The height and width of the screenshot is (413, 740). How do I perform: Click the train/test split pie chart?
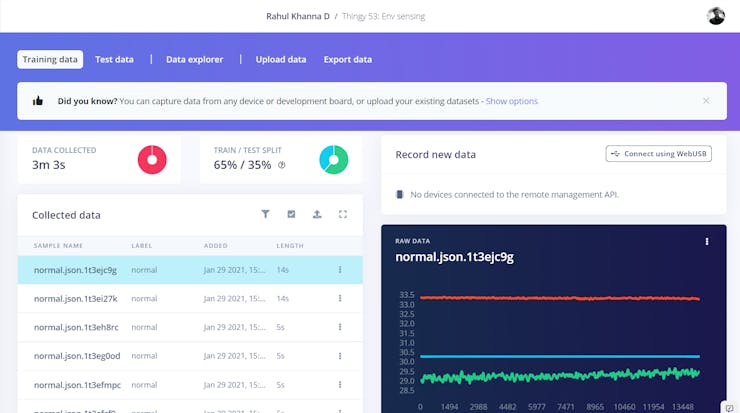click(x=334, y=160)
